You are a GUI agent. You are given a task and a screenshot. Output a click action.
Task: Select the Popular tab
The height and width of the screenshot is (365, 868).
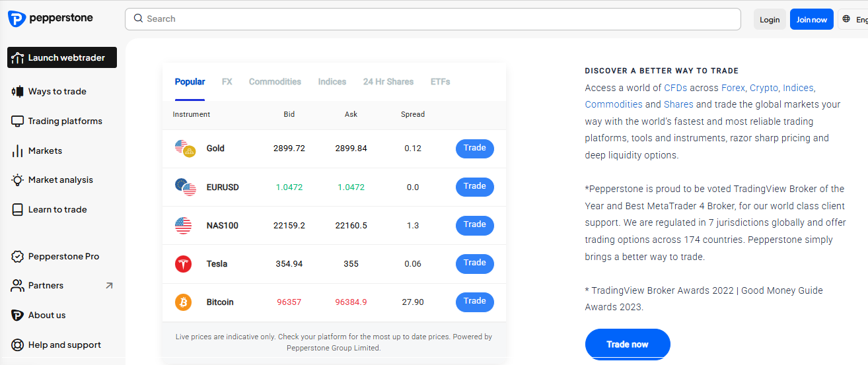[190, 82]
